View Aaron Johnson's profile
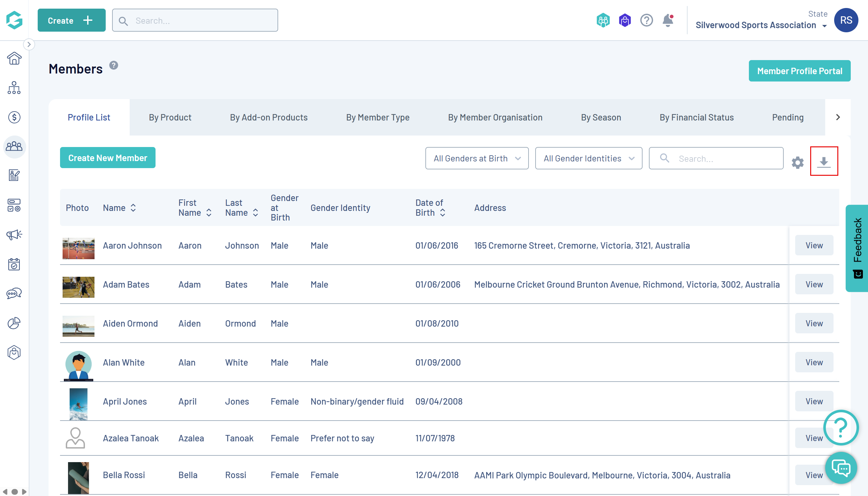Screen dimensions: 868x496 tap(813, 245)
